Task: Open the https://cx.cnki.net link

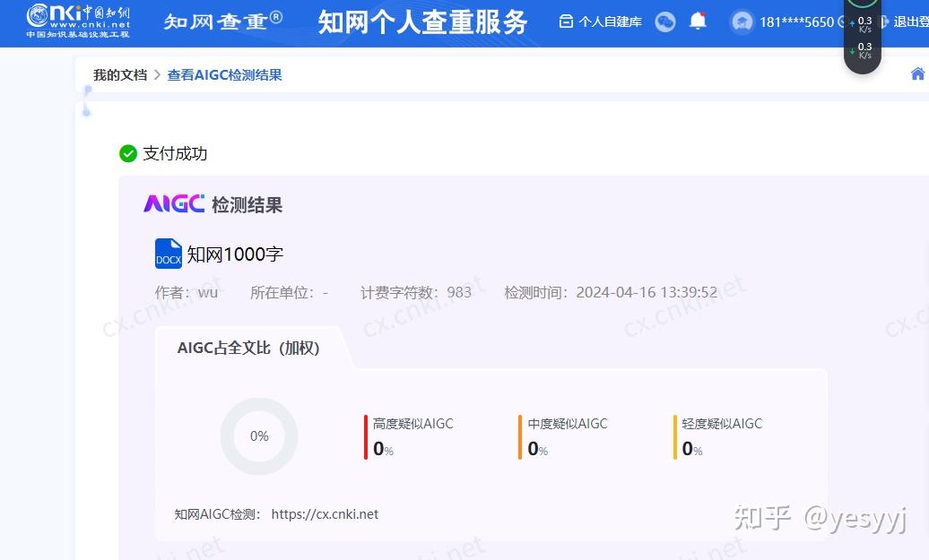Action: point(325,513)
